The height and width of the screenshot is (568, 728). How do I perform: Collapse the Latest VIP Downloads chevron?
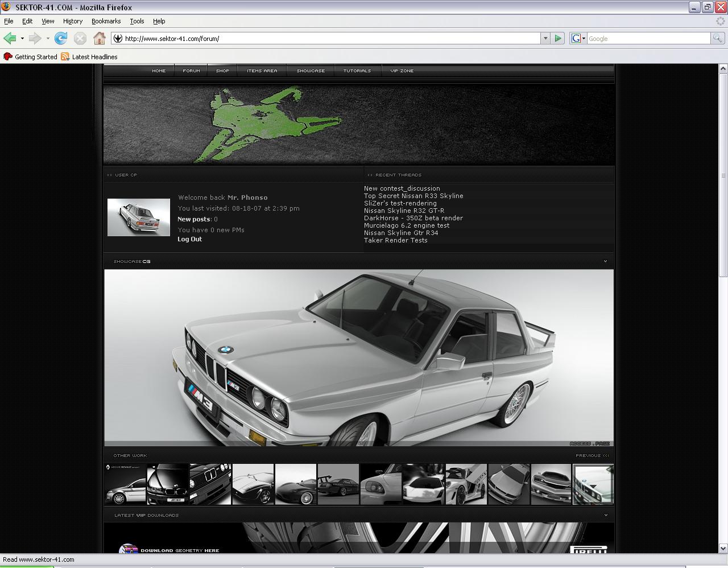605,515
